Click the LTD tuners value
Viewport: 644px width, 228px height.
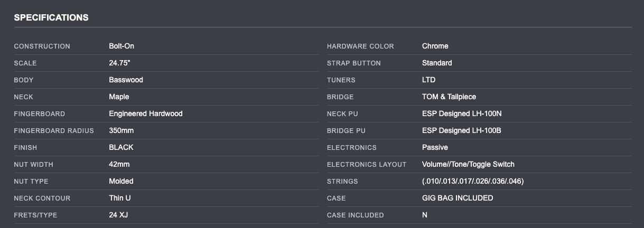pos(428,80)
